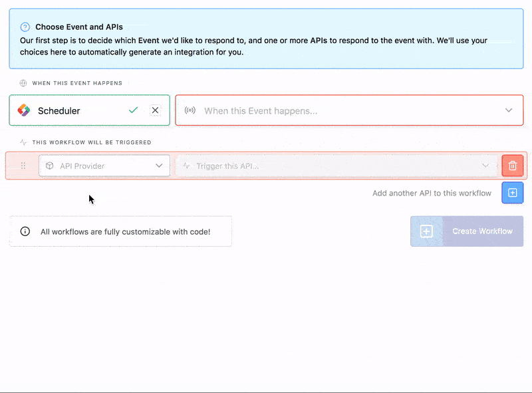Click the plus-square icon inside Create Workflow button
The image size is (532, 393).
(427, 231)
